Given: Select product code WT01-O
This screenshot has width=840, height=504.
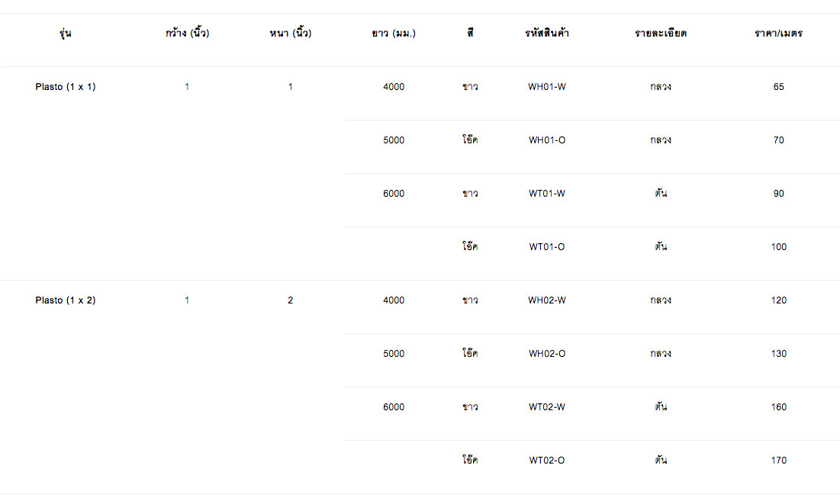Looking at the screenshot, I should click(x=547, y=247).
